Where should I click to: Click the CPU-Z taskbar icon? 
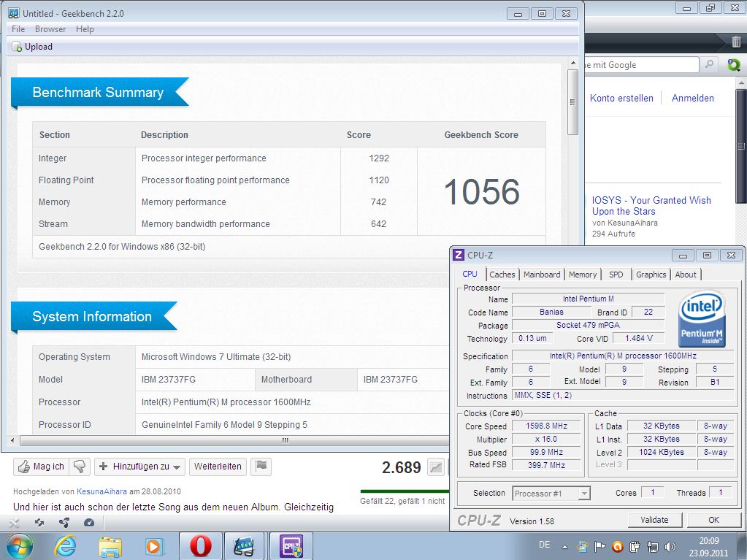point(291,545)
